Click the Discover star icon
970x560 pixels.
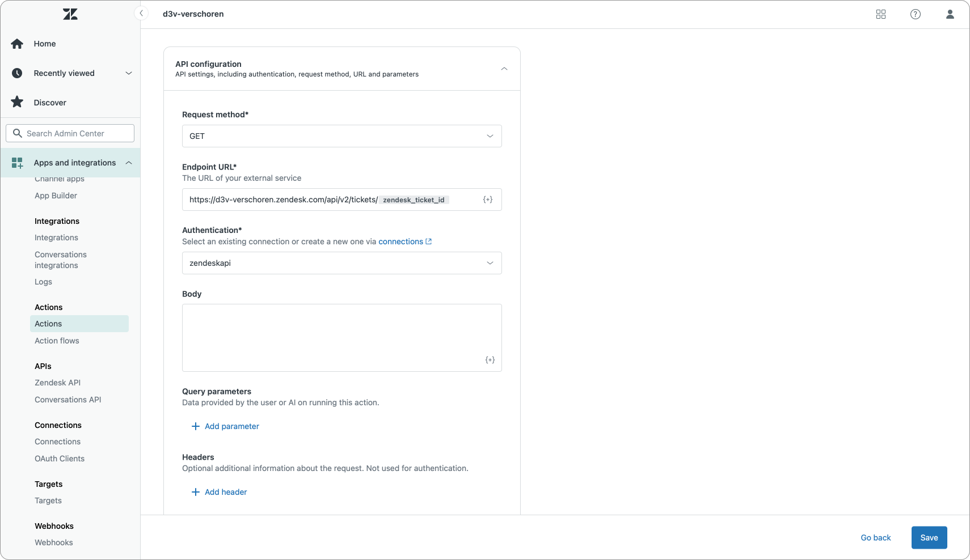pos(18,103)
